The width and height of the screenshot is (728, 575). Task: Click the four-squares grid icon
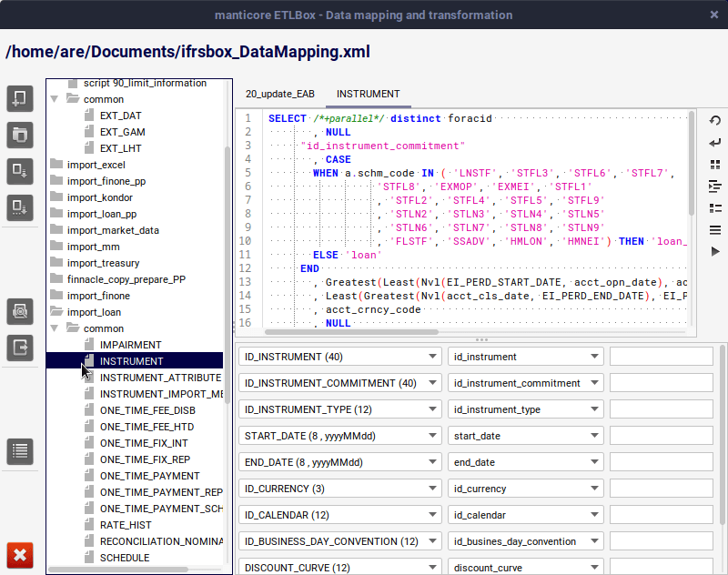pyautogui.click(x=715, y=165)
